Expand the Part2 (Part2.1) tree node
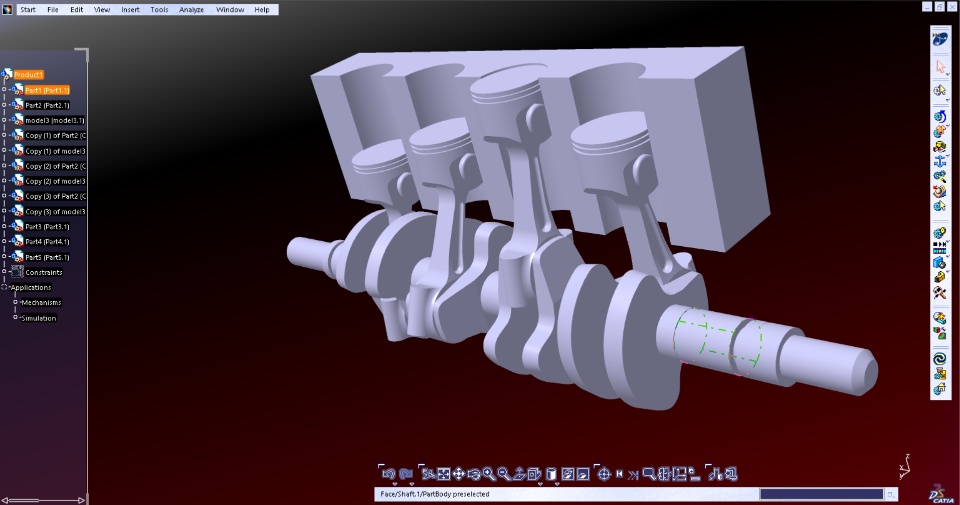Screen dimensions: 960x505 (x=4, y=105)
